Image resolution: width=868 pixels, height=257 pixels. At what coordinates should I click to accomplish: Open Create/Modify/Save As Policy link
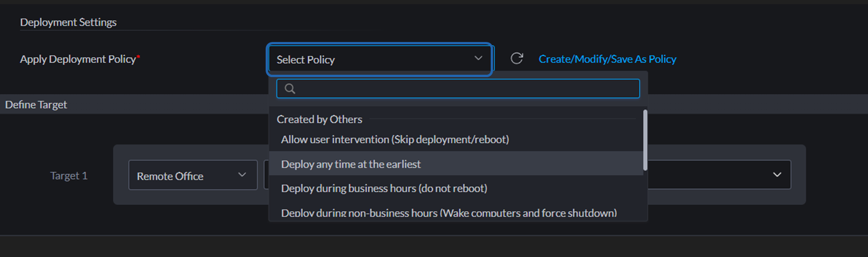pos(607,59)
